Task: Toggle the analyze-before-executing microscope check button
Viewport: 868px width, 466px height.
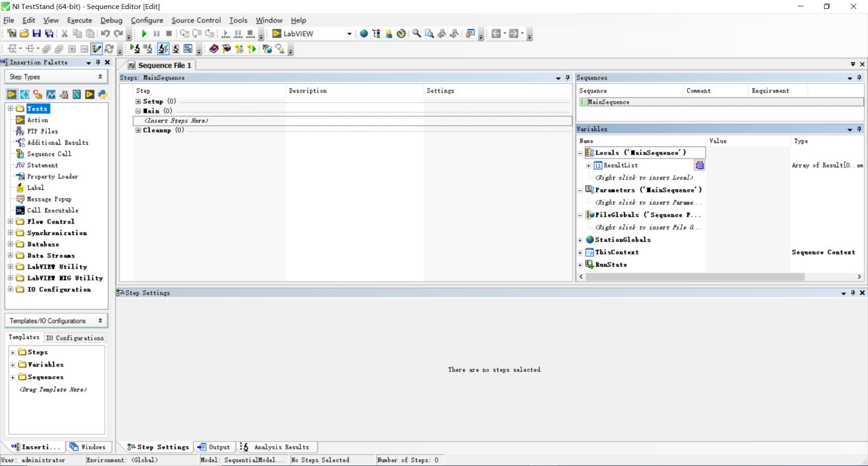Action: pyautogui.click(x=163, y=49)
